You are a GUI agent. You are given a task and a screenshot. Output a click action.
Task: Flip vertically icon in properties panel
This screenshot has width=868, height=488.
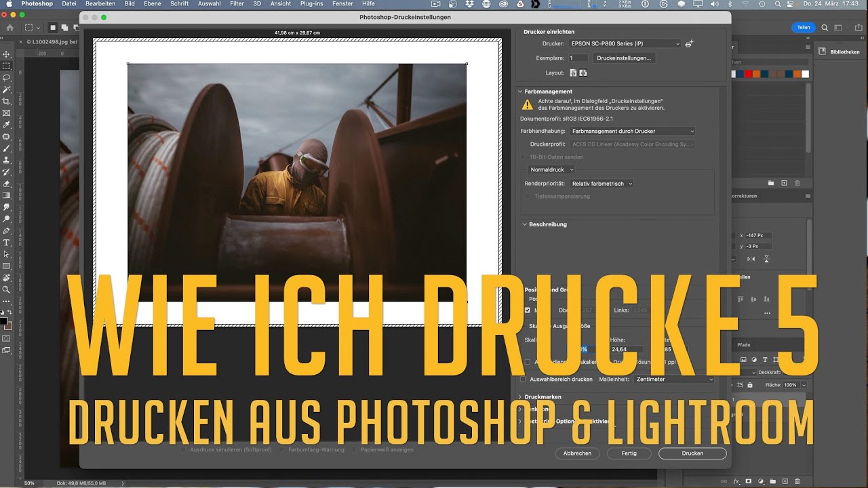(x=767, y=259)
